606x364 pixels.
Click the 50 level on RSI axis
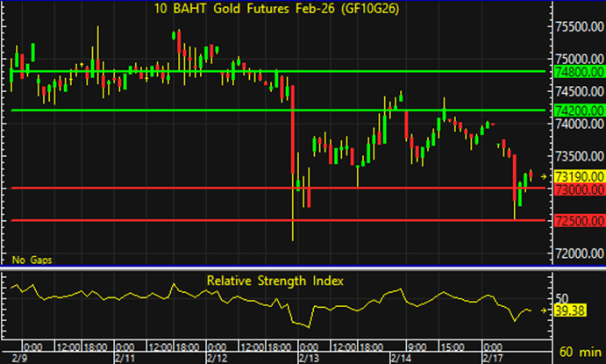pyautogui.click(x=563, y=298)
